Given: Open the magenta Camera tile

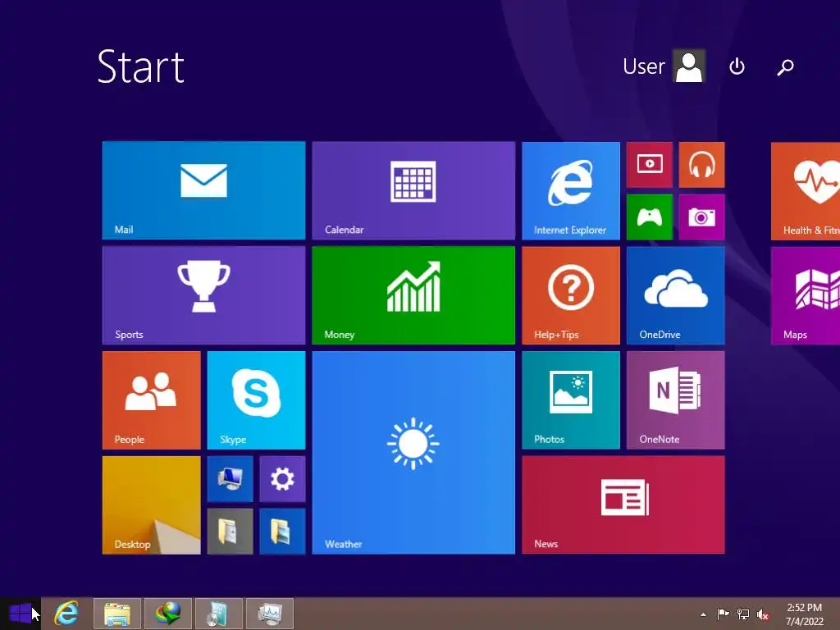Looking at the screenshot, I should coord(702,217).
